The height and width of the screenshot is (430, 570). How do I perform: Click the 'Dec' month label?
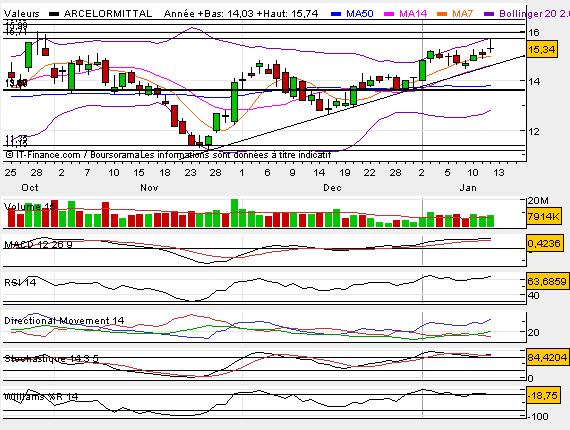(x=332, y=188)
